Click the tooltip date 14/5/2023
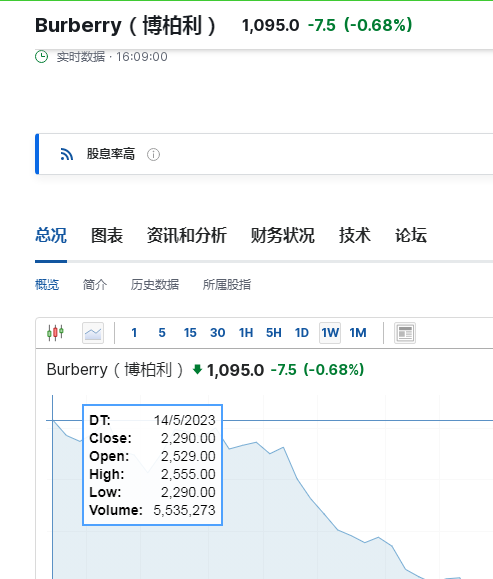Image resolution: width=493 pixels, height=579 pixels. (x=185, y=420)
